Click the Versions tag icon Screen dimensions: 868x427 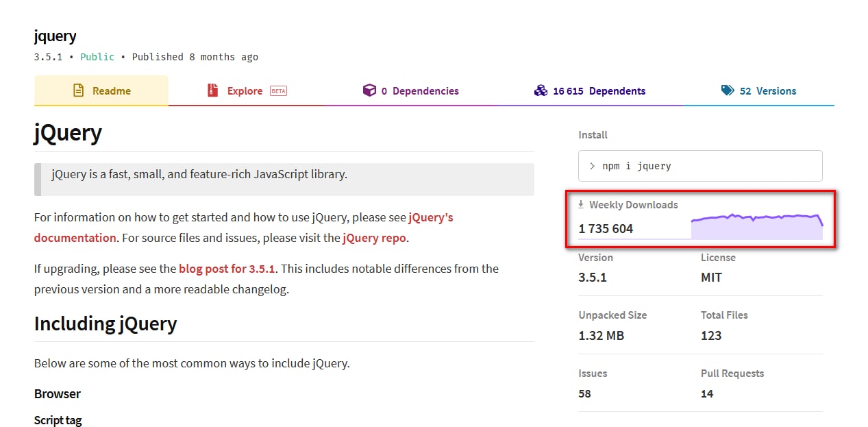point(728,90)
